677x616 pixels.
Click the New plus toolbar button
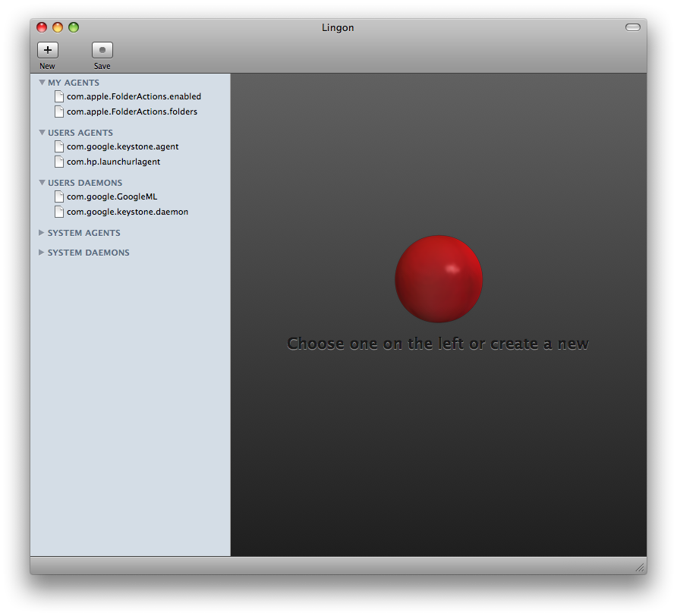click(x=48, y=50)
